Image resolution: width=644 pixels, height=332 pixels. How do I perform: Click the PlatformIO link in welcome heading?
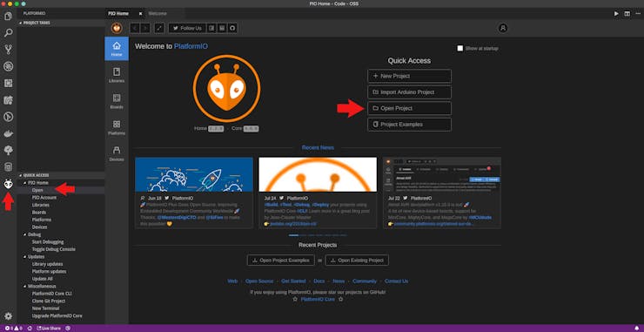point(191,46)
